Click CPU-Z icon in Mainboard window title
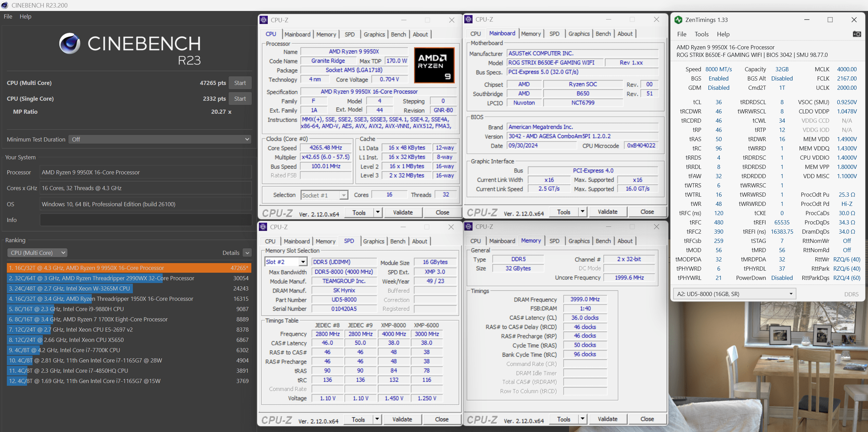Image resolution: width=868 pixels, height=432 pixels. pyautogui.click(x=468, y=19)
